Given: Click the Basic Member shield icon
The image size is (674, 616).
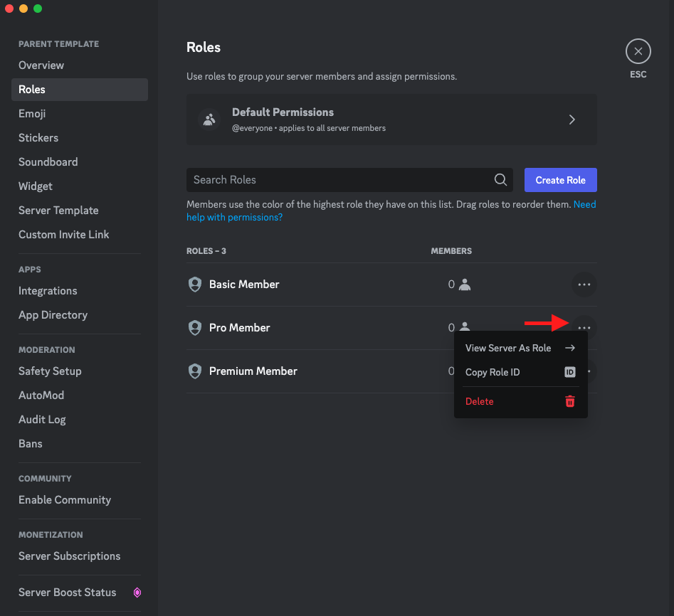Looking at the screenshot, I should pyautogui.click(x=194, y=285).
